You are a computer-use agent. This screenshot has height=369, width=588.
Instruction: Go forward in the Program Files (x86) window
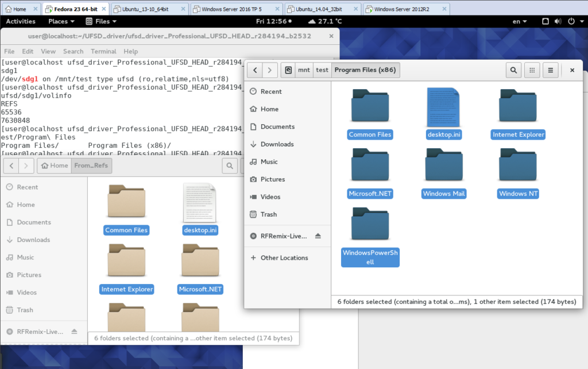(x=270, y=70)
